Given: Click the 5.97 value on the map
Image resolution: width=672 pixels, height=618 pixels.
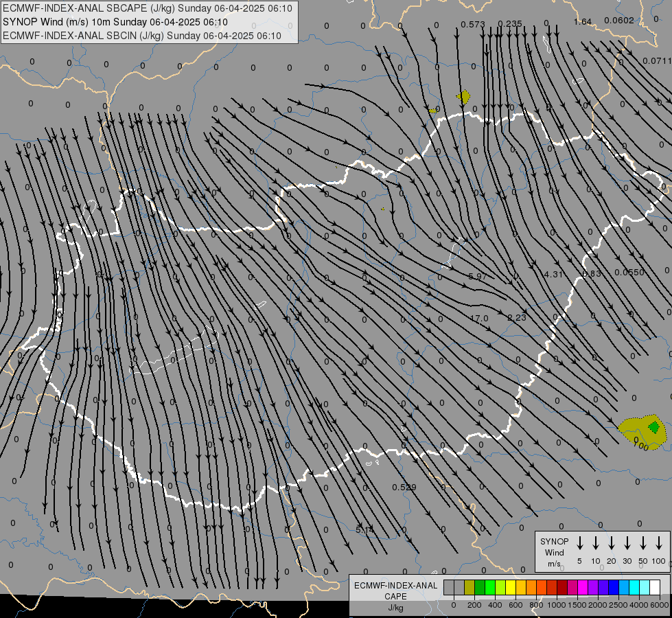Looking at the screenshot, I should point(478,277).
